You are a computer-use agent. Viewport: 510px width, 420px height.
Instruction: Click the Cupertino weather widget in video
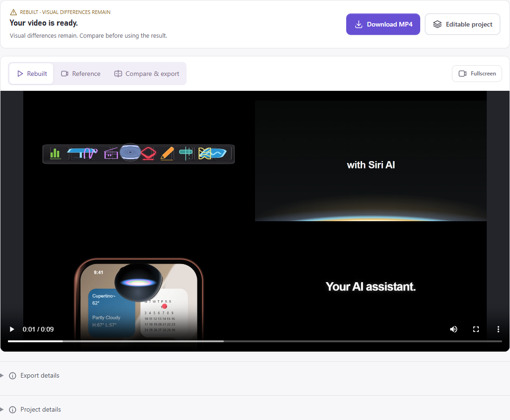[x=112, y=312]
